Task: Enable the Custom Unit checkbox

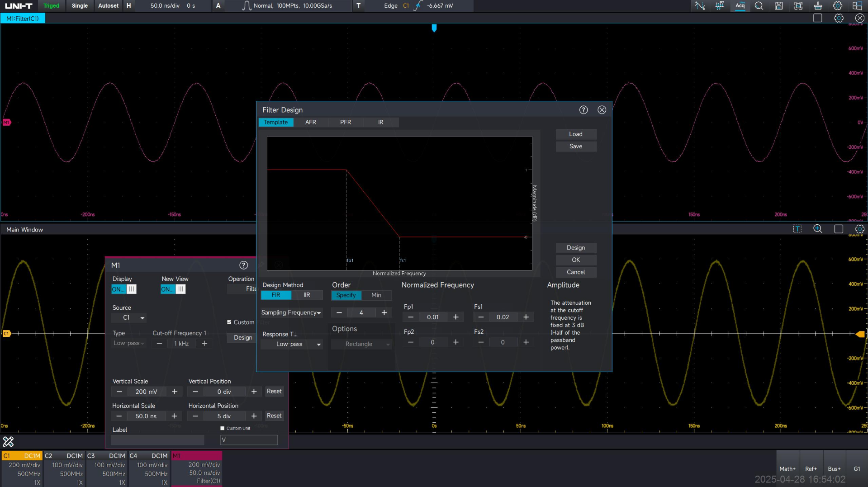Action: (222, 428)
